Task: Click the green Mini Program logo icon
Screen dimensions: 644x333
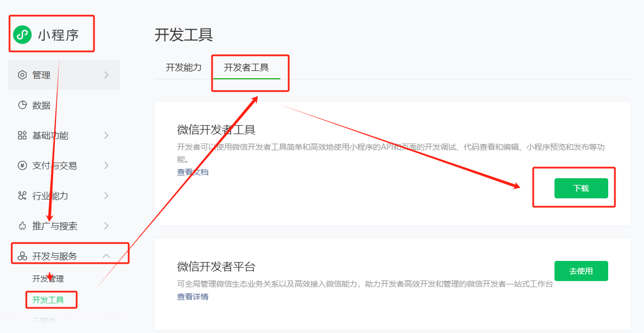Action: 22,35
